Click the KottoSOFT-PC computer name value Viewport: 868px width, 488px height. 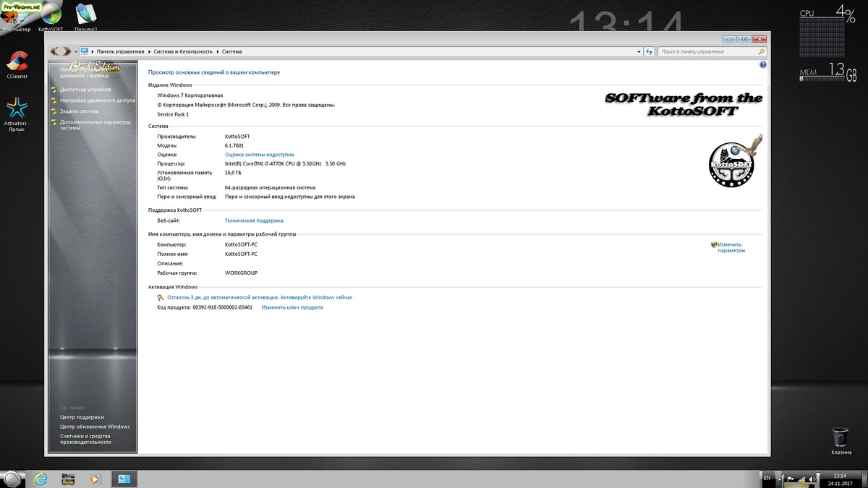241,245
